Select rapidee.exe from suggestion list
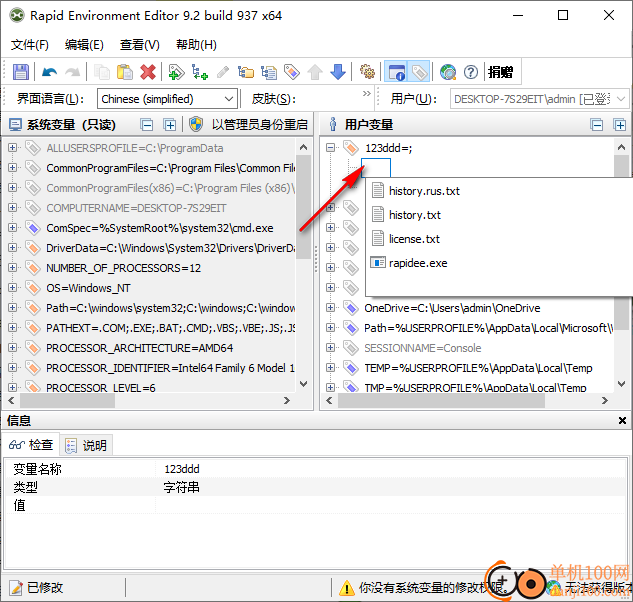The image size is (633, 602). point(418,263)
